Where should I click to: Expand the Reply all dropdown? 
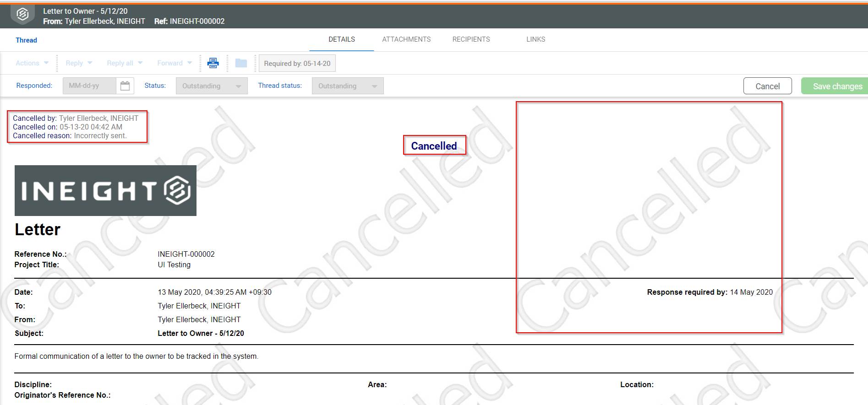click(125, 63)
